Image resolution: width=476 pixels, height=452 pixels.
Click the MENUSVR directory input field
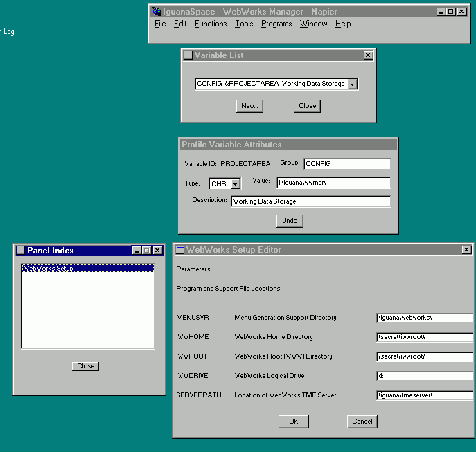pyautogui.click(x=425, y=318)
